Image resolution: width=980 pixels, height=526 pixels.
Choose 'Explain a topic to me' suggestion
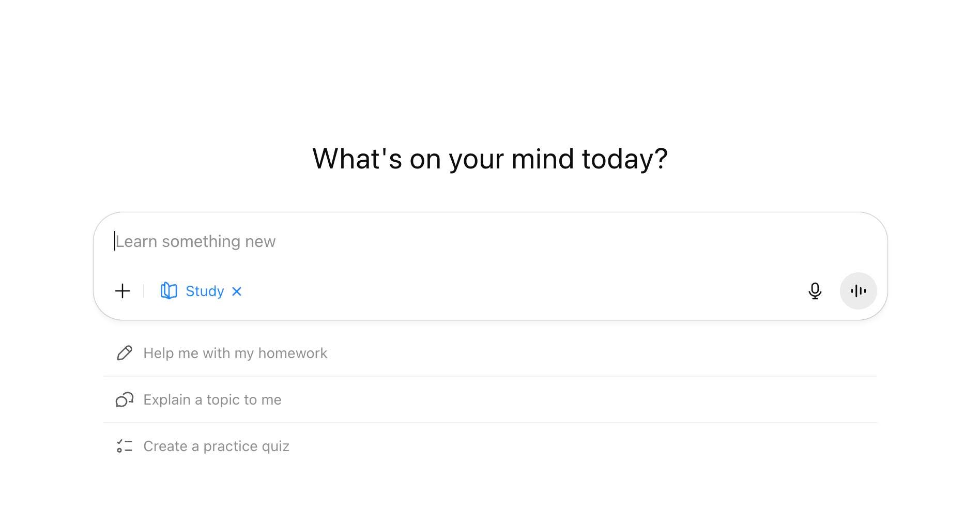point(212,399)
